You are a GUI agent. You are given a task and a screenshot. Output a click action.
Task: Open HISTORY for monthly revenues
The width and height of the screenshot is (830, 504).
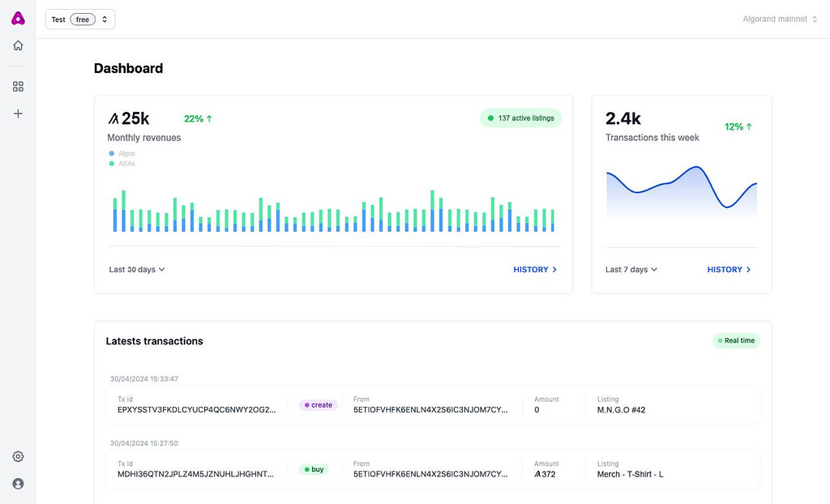click(x=534, y=269)
